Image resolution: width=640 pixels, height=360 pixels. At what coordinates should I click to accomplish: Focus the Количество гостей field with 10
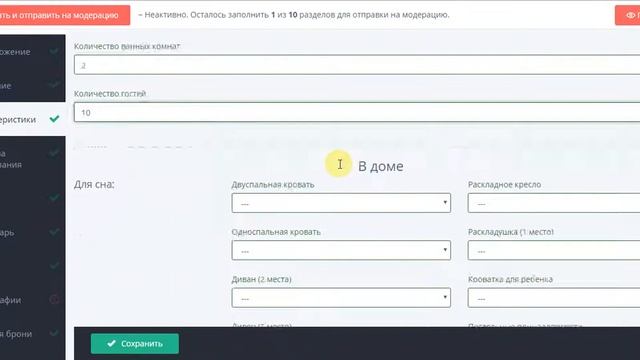pos(357,112)
